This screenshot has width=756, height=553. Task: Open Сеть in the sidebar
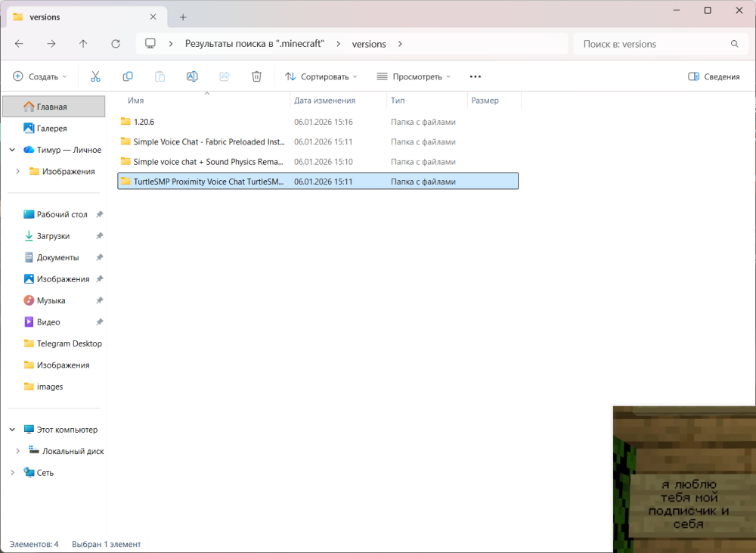(39, 472)
